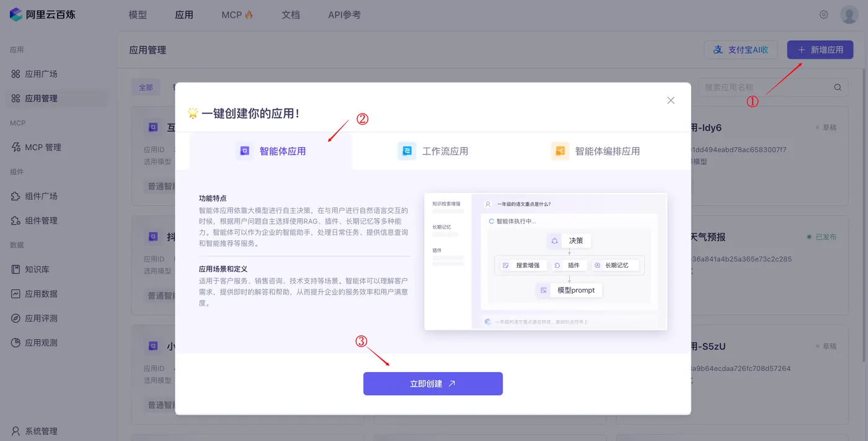Select the 全部 filter chip

[x=146, y=87]
